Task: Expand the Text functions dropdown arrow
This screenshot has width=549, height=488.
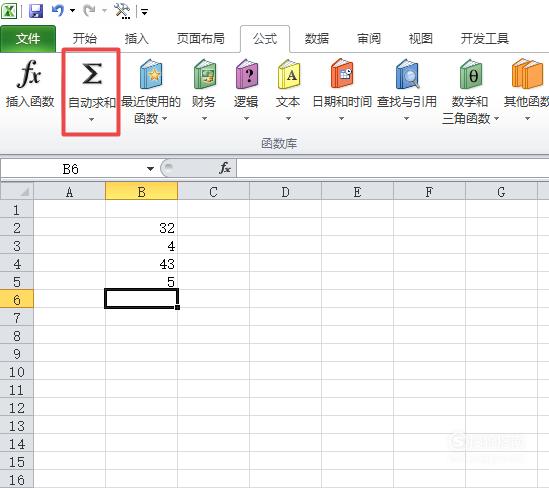Action: tap(289, 119)
